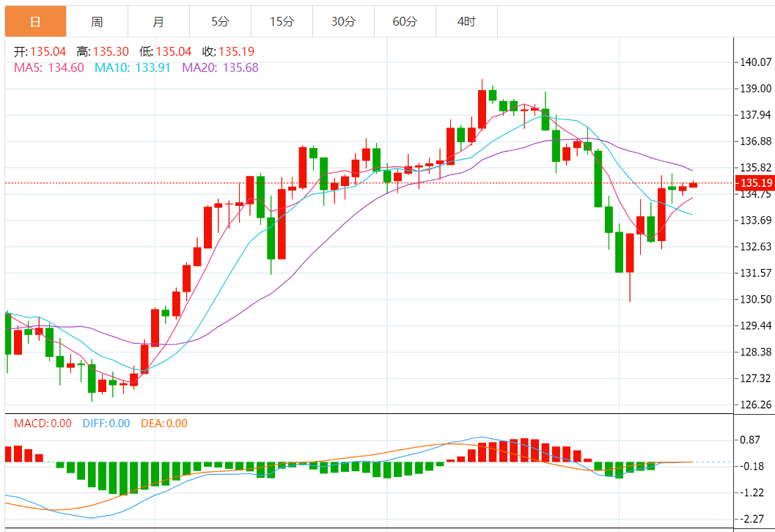Screen dimensions: 775x532
Task: Click the 135.82 price axis label
Action: pos(756,168)
